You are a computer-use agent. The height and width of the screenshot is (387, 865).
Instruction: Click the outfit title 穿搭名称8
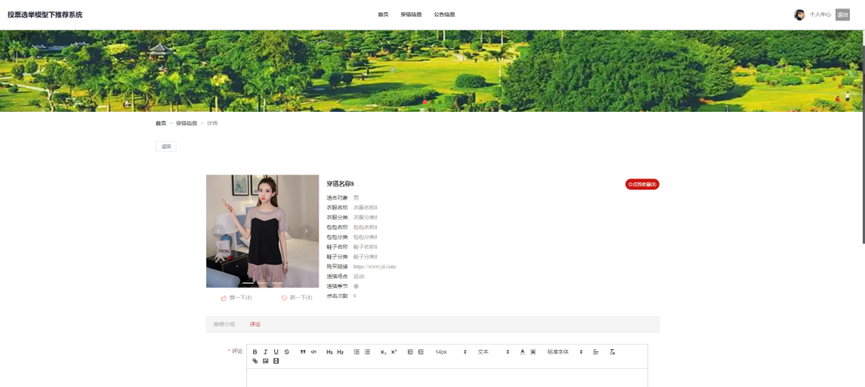pos(340,184)
